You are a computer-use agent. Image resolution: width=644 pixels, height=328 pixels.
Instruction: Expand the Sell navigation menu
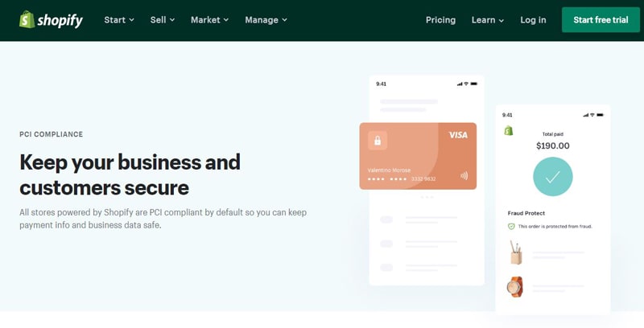[x=163, y=19]
